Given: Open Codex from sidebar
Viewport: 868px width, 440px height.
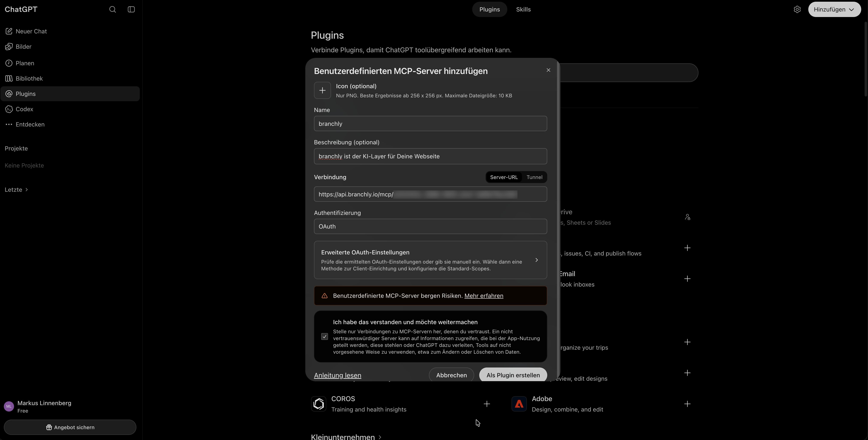Looking at the screenshot, I should click(x=70, y=109).
